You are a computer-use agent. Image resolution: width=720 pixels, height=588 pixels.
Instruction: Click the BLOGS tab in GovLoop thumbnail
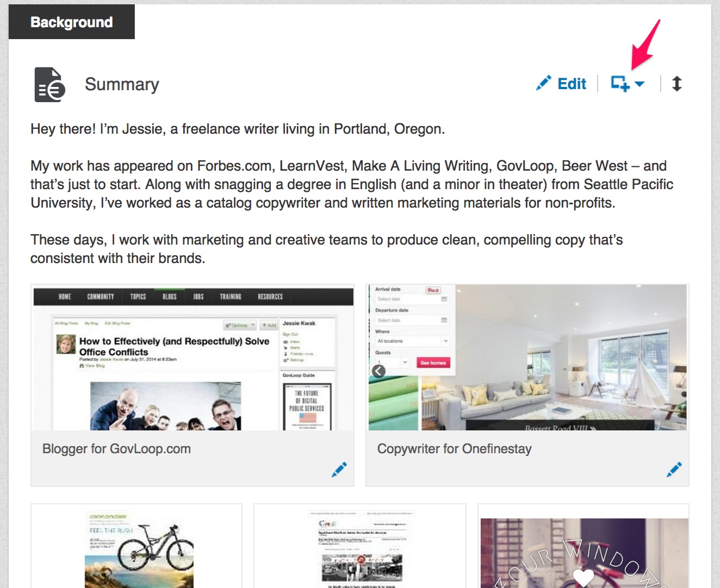(x=170, y=297)
